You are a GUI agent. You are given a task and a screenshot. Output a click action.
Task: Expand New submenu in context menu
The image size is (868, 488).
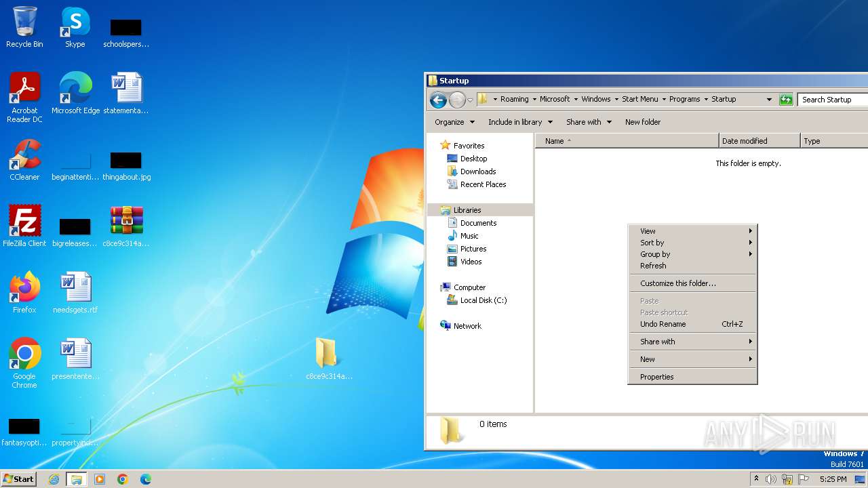tap(692, 359)
